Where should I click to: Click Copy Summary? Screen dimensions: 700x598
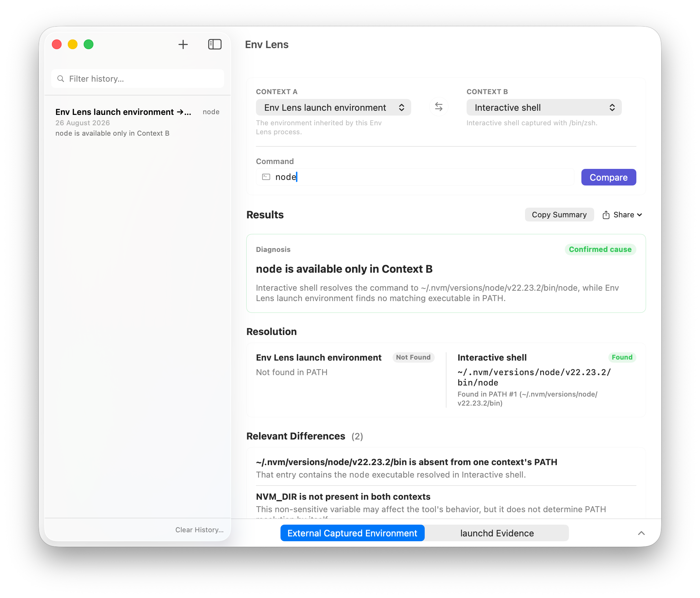pos(559,215)
